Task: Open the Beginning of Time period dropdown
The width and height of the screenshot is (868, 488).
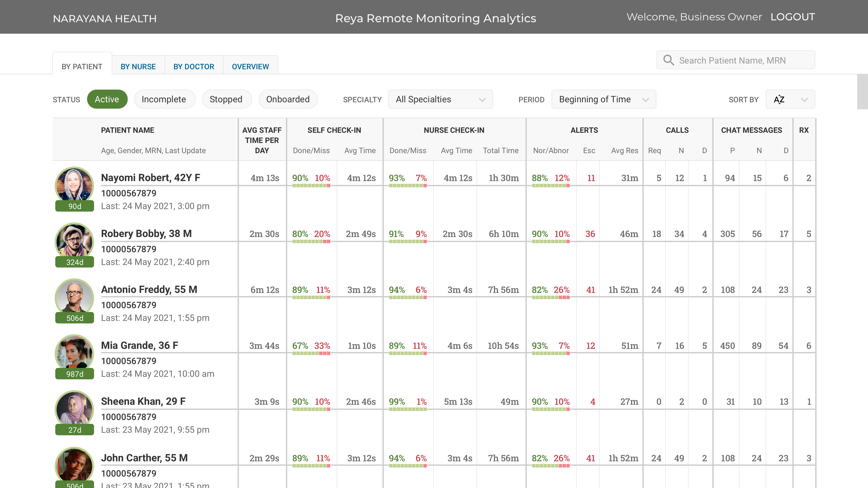Action: click(603, 99)
